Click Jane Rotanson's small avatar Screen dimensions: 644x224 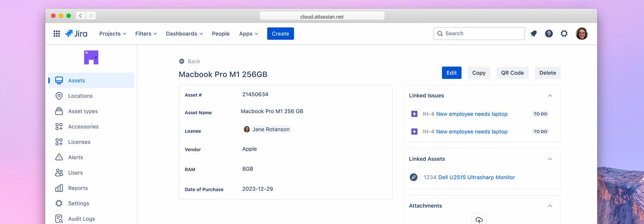tap(247, 129)
